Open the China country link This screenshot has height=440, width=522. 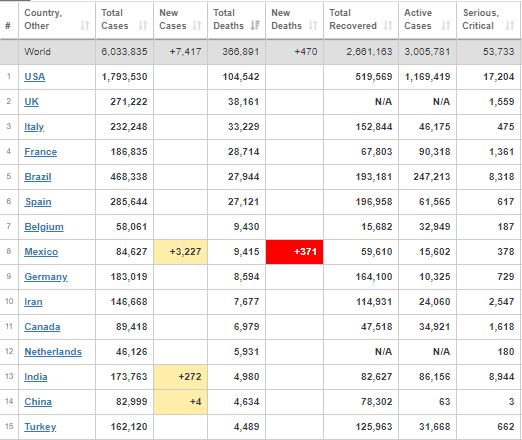pos(38,402)
